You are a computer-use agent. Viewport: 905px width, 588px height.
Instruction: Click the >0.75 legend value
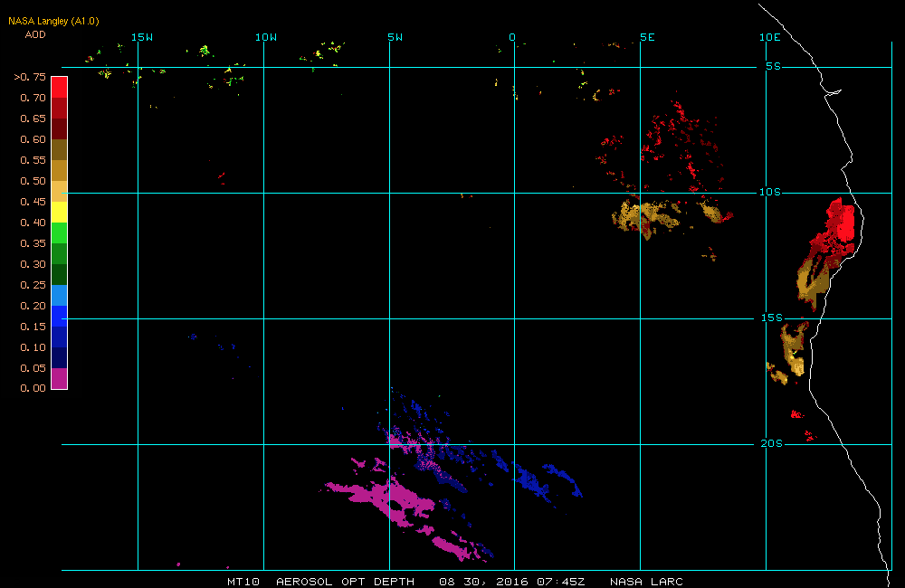pos(30,77)
